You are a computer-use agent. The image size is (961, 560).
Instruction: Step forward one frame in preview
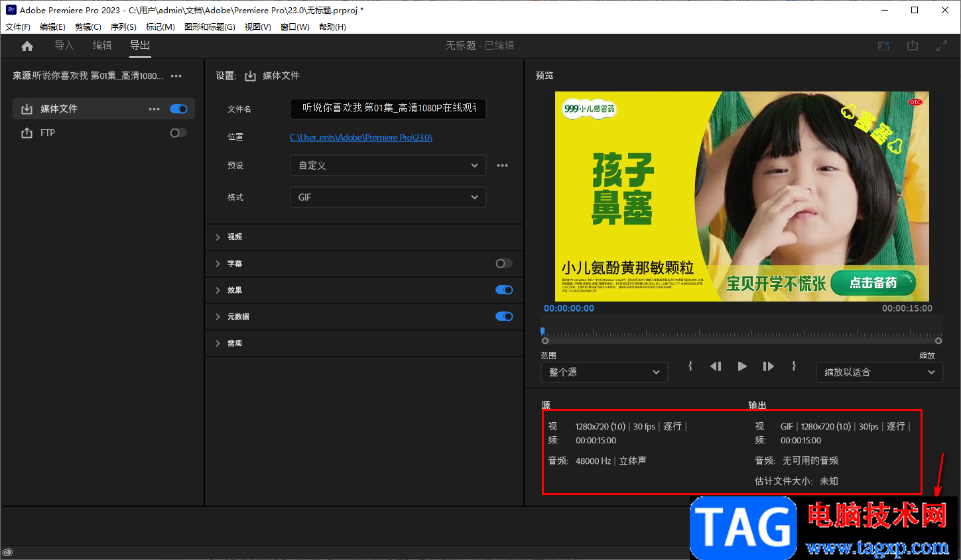768,366
